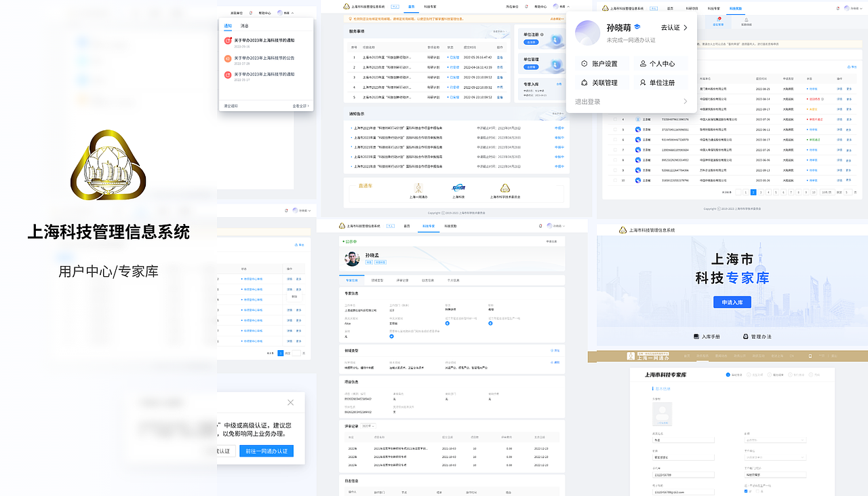Tick the checkbox for row 9 in awards table
The width and height of the screenshot is (868, 496).
pos(615,170)
